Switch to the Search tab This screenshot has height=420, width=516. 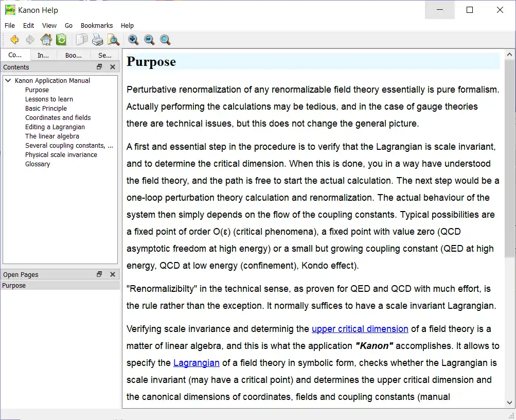[x=104, y=55]
